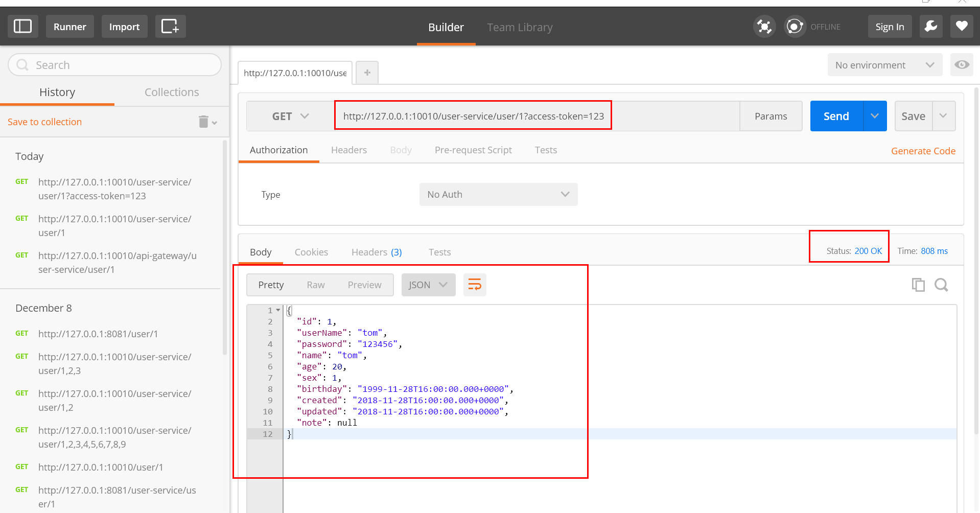
Task: Switch to the Team Library tab
Action: point(520,27)
